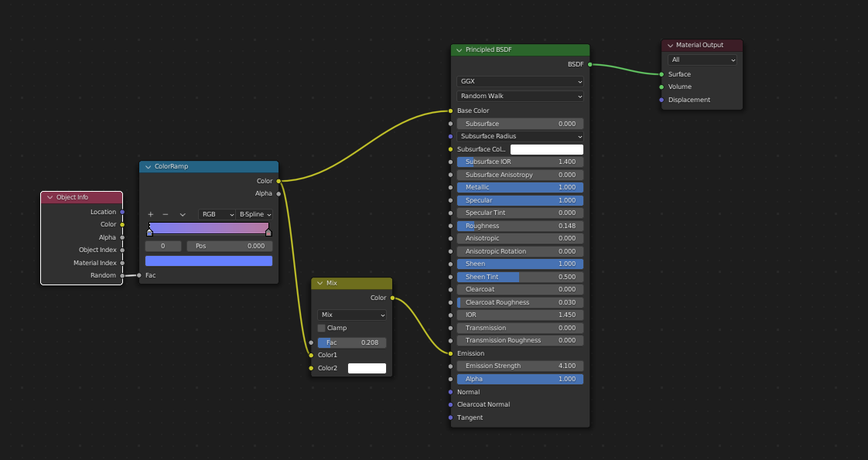Click the Emission input socket on Principled BSDF

click(450, 353)
